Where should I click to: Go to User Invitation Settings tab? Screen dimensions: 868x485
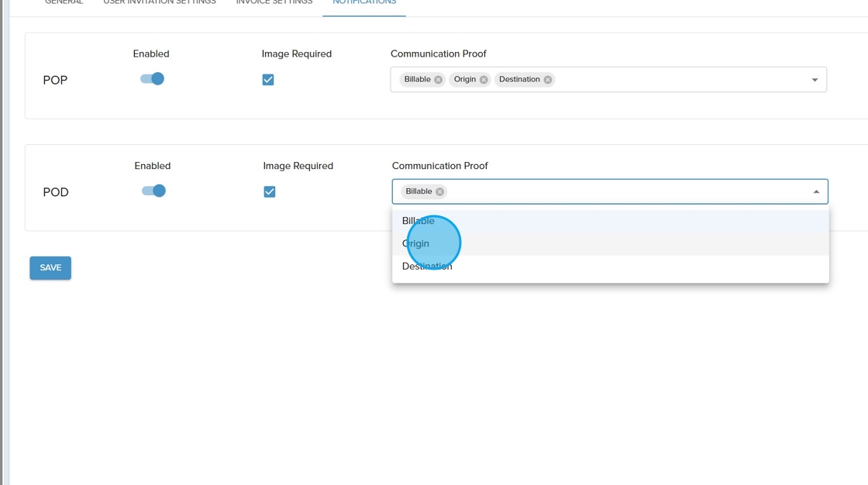tap(160, 4)
